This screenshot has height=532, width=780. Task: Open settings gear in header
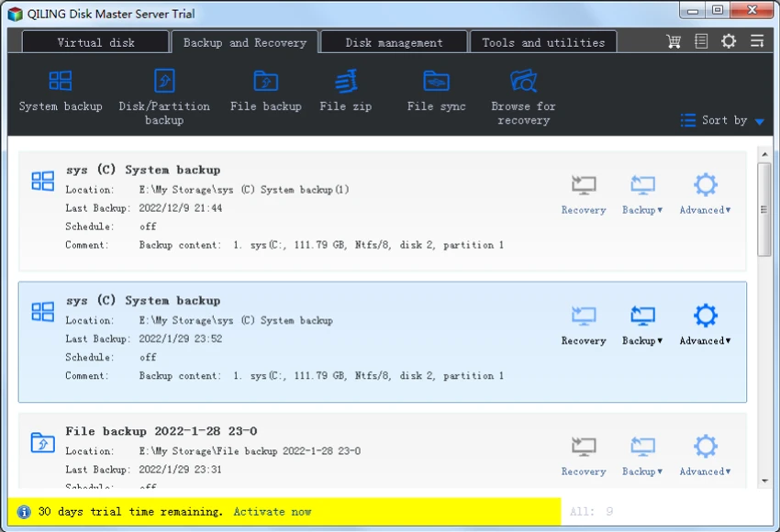tap(729, 41)
